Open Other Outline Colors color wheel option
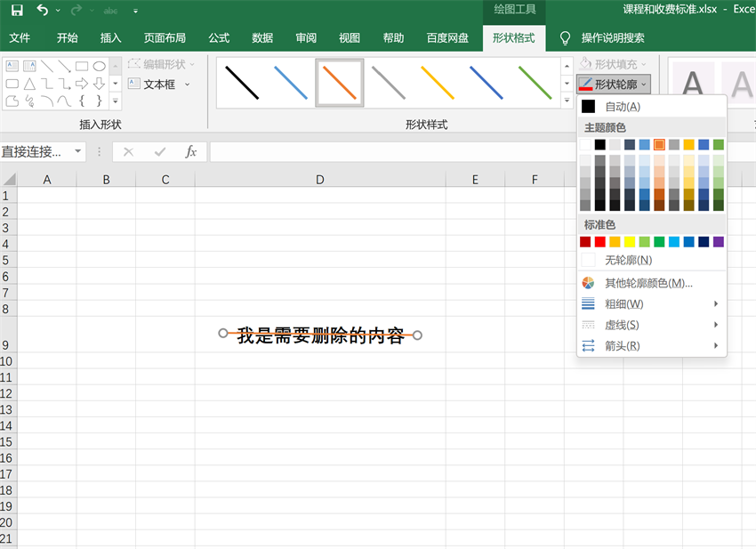The image size is (756, 549). [x=648, y=283]
